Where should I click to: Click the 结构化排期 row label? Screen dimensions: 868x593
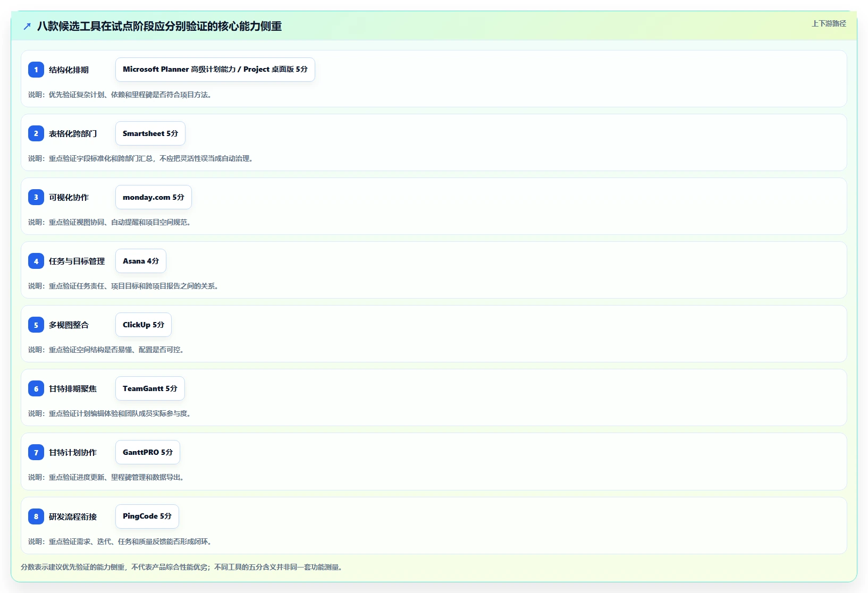tap(69, 70)
